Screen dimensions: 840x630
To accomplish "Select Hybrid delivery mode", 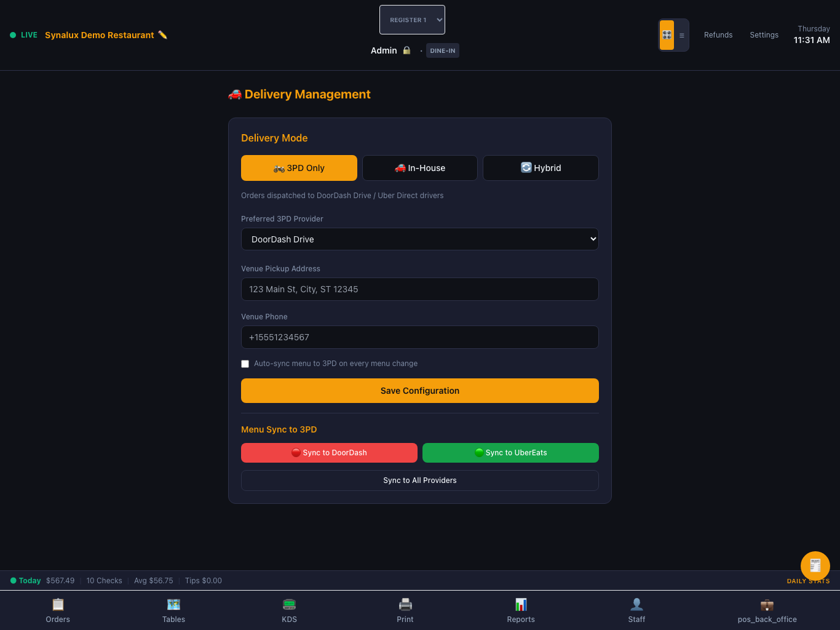I will coord(541,168).
